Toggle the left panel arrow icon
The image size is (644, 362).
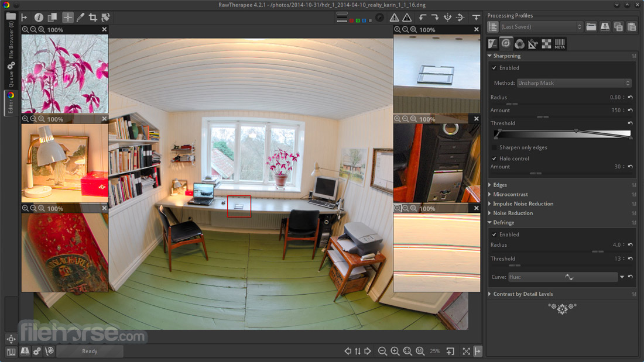24,17
